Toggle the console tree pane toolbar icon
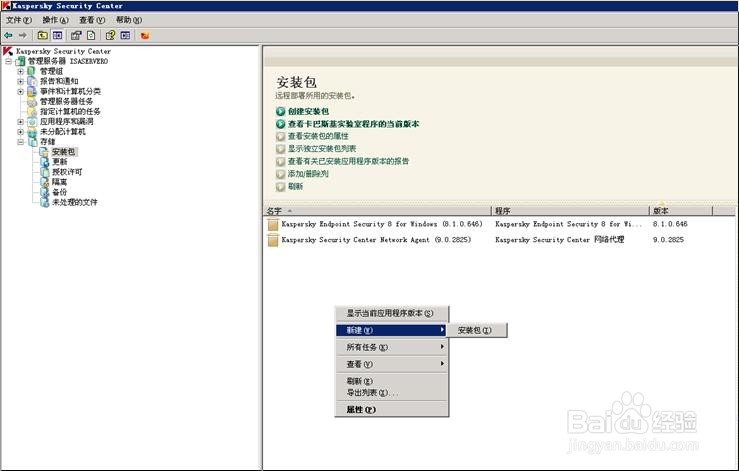Image resolution: width=739 pixels, height=471 pixels. (x=57, y=35)
